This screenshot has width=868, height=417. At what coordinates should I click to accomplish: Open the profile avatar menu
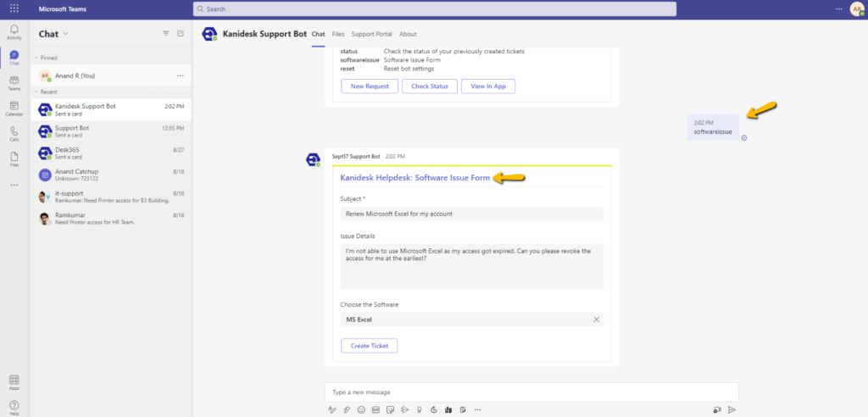coord(856,9)
